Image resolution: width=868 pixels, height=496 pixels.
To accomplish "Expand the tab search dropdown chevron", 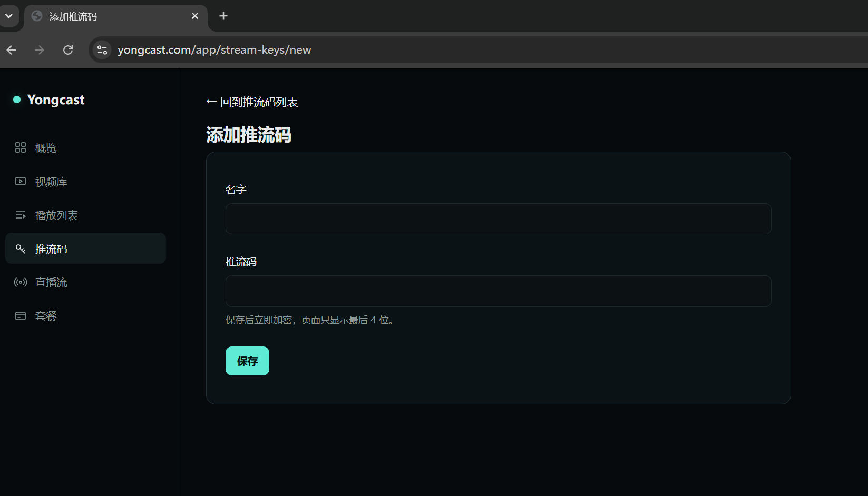I will tap(9, 16).
